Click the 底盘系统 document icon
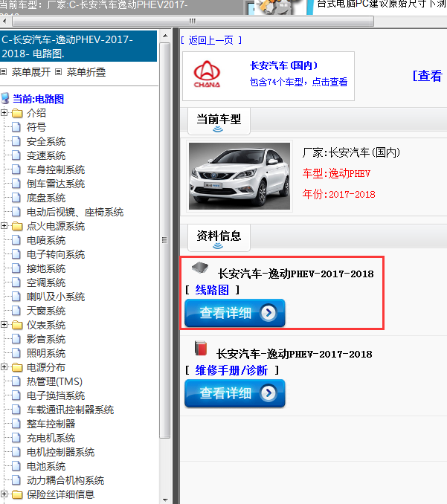 point(16,198)
